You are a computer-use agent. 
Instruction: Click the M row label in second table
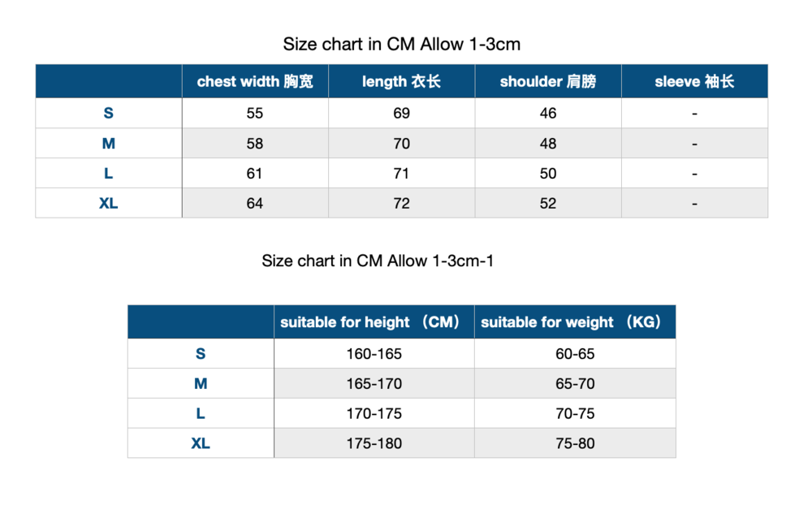coord(201,384)
